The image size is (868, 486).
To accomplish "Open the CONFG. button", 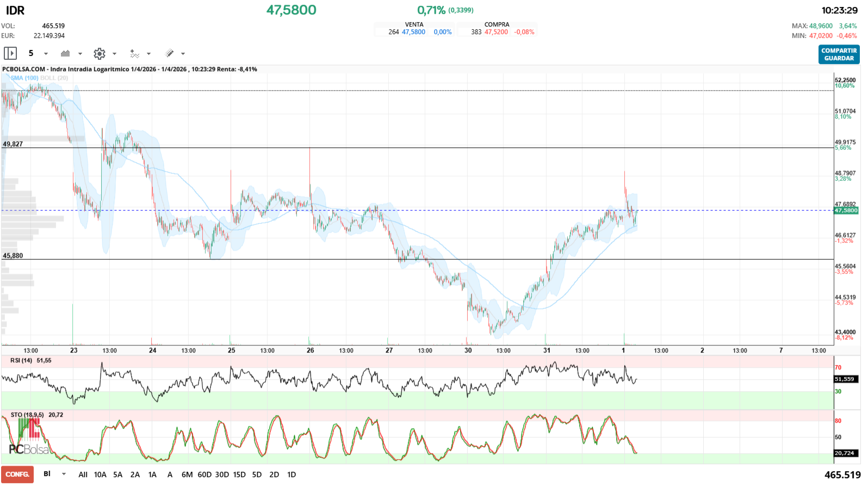I will tap(17, 475).
